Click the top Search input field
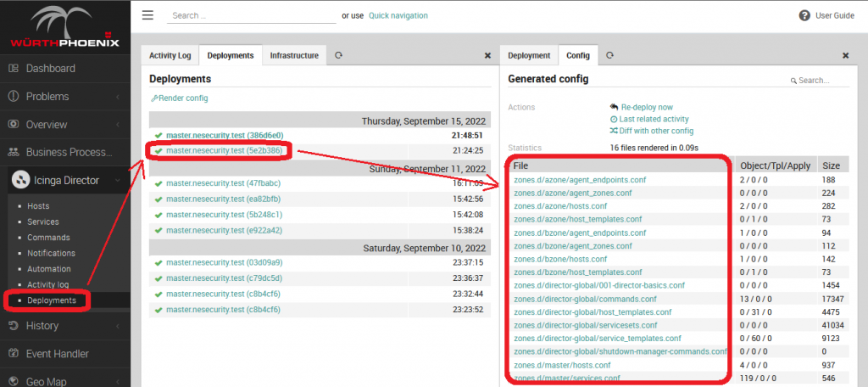Viewport: 868px width, 387px height. click(251, 15)
